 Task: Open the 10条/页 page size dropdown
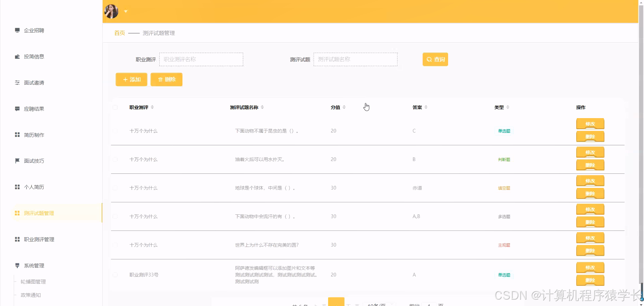(379, 304)
